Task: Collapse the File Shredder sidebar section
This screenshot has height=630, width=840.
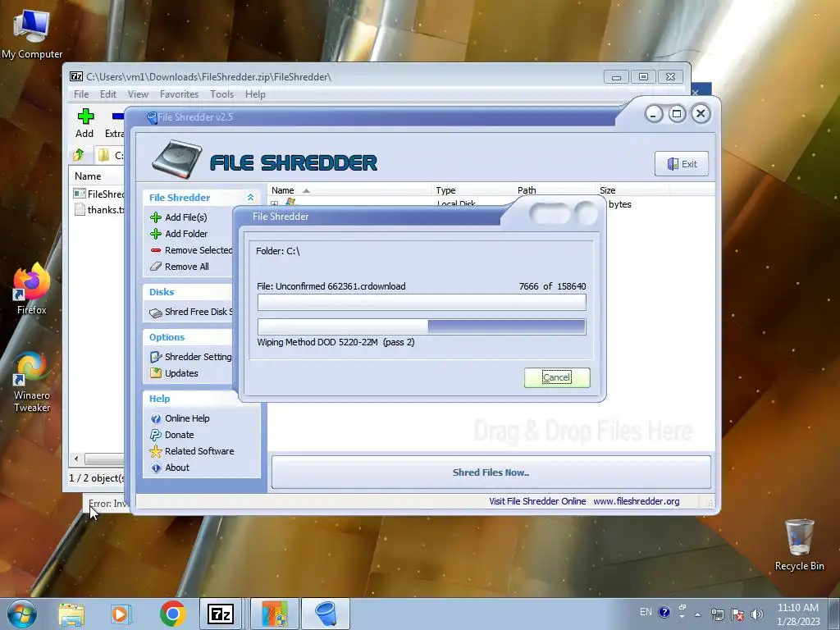Action: click(x=250, y=197)
